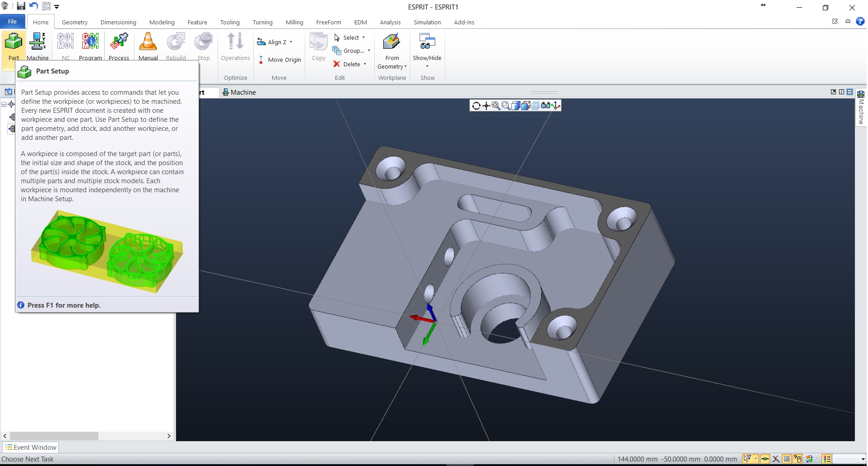
Task: Select the Rotate view tool
Action: point(476,106)
